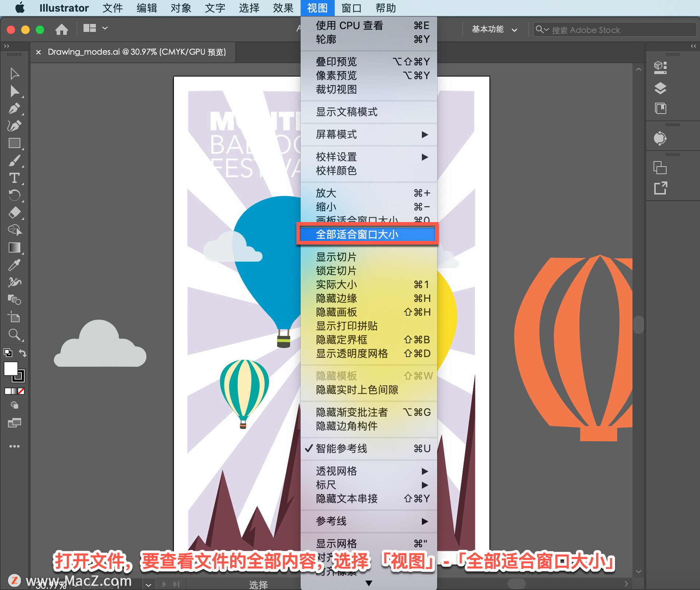Open the 窗口 menu
Viewport: 700px width, 590px height.
click(x=351, y=8)
